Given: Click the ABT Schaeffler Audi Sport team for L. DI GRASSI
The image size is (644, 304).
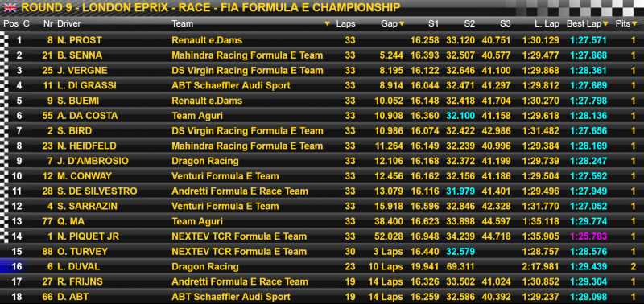Looking at the screenshot, I should pyautogui.click(x=231, y=86).
